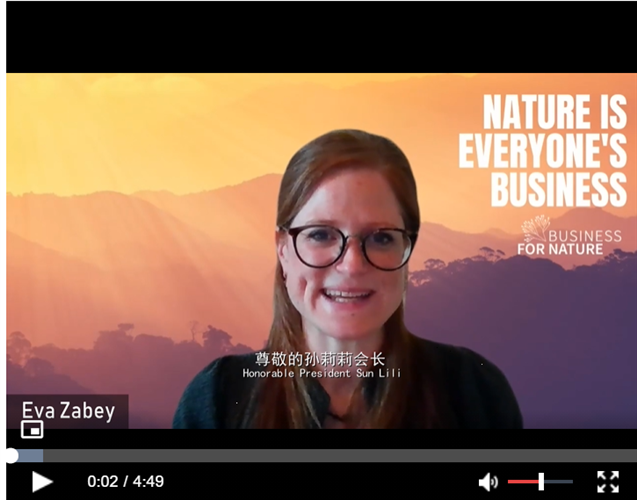Click the leaf emblem of Business for Nature
The height and width of the screenshot is (500, 637).
[535, 229]
